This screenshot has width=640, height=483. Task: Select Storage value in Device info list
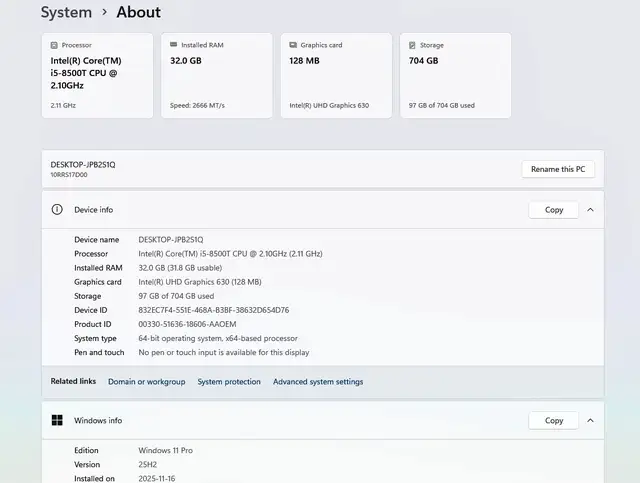point(176,296)
